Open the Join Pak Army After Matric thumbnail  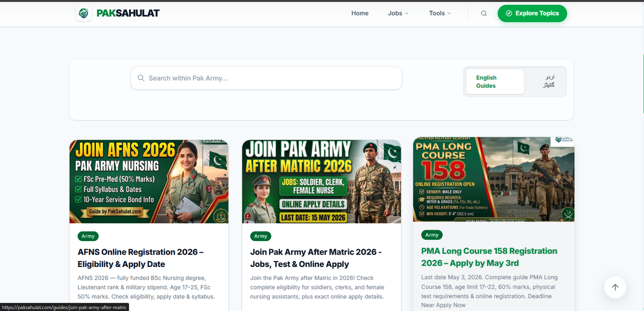pyautogui.click(x=321, y=182)
